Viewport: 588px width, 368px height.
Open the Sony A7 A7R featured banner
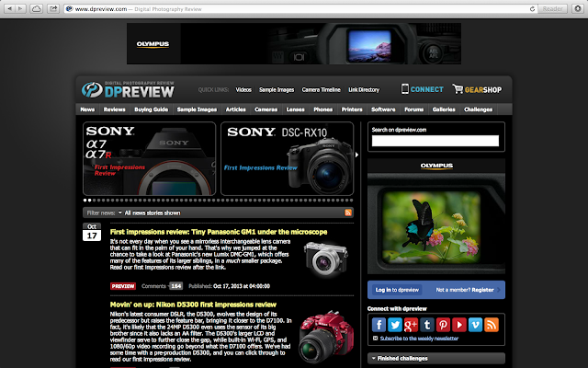(149, 158)
